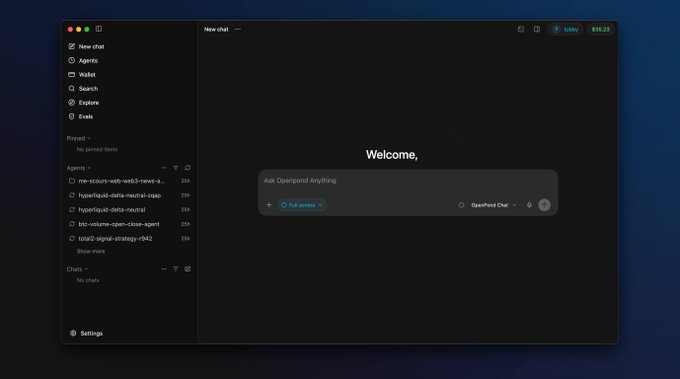
Task: Open New chat title options ellipsis
Action: [238, 29]
